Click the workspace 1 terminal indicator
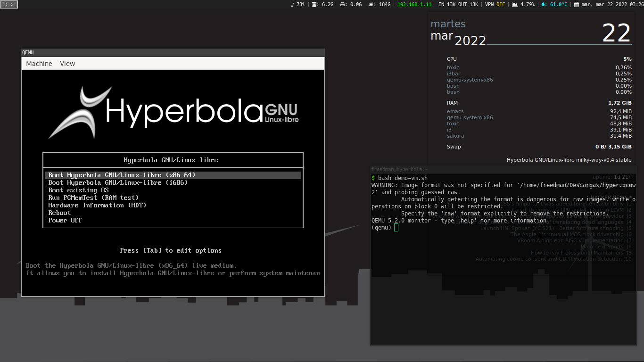Image resolution: width=644 pixels, height=362 pixels. [x=9, y=4]
